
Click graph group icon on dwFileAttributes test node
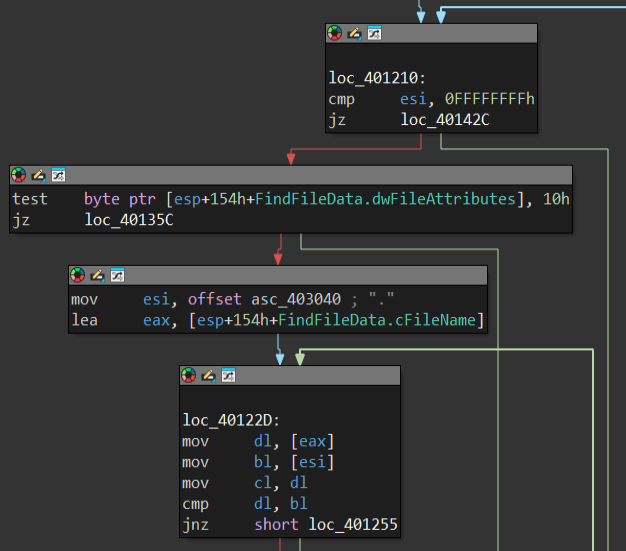pos(58,175)
